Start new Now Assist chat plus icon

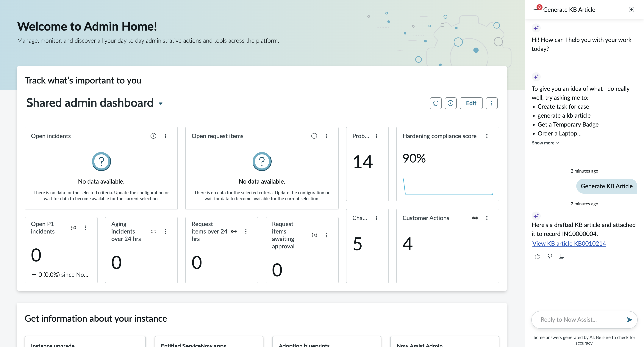[x=631, y=10]
